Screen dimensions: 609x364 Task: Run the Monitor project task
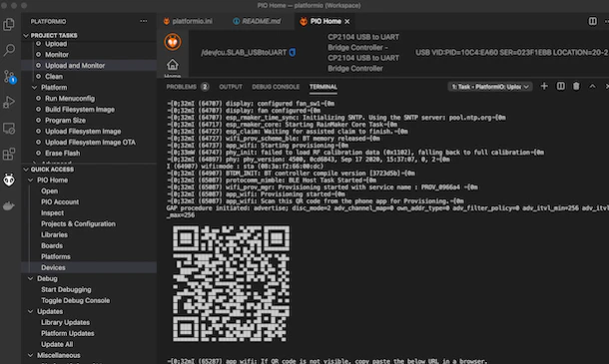point(57,55)
